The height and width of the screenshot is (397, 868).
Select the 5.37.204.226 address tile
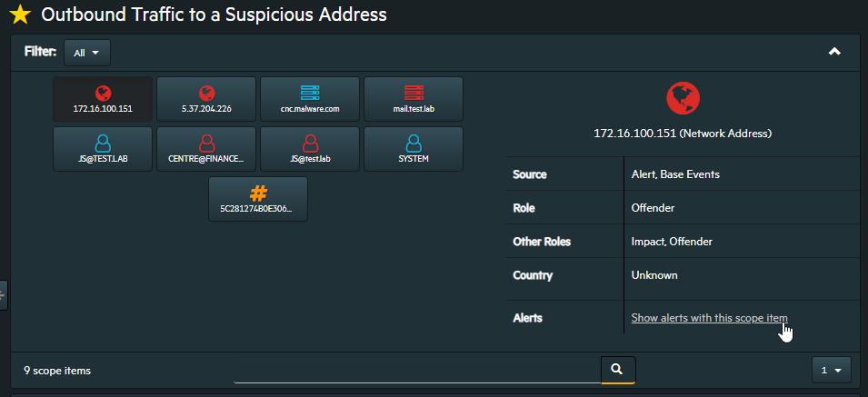206,99
